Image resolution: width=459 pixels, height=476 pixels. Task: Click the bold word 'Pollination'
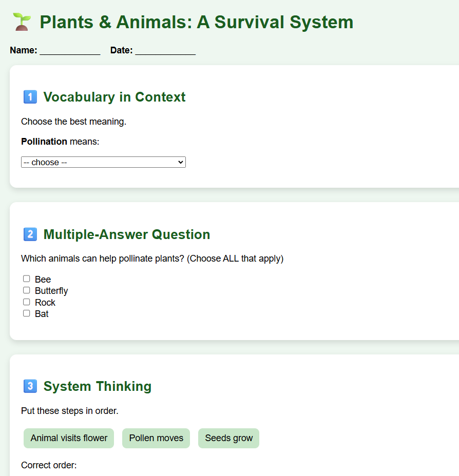[44, 141]
